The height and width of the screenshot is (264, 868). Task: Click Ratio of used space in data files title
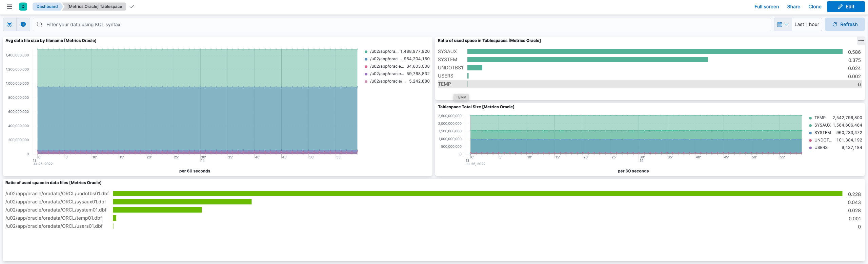click(x=54, y=183)
